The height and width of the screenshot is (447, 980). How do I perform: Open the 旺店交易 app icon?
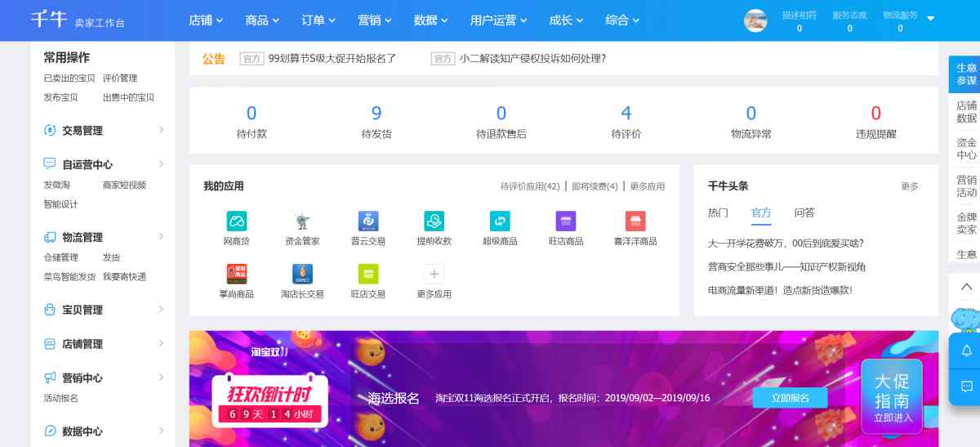click(x=368, y=274)
